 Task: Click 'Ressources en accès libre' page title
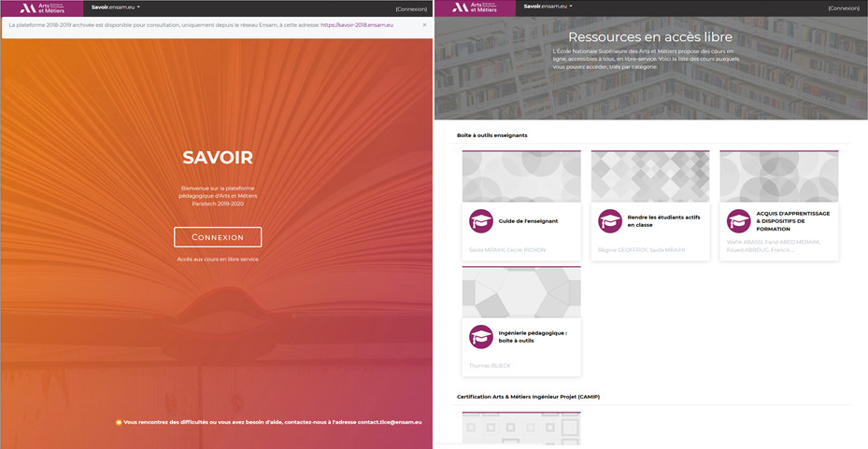(650, 37)
